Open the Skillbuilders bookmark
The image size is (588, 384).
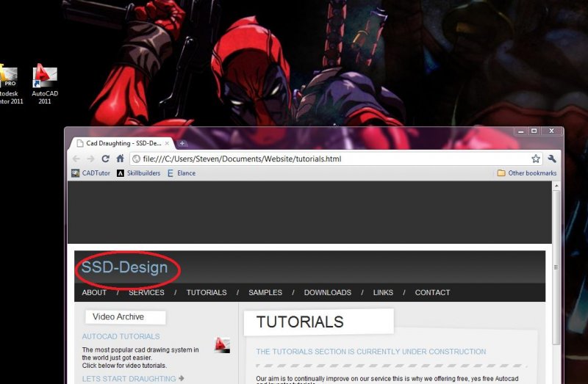[x=138, y=173]
